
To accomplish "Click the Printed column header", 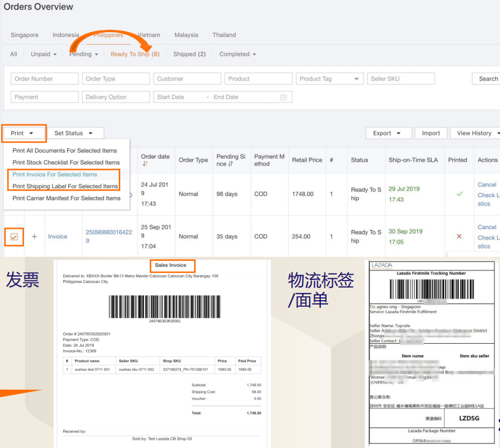I will (458, 160).
